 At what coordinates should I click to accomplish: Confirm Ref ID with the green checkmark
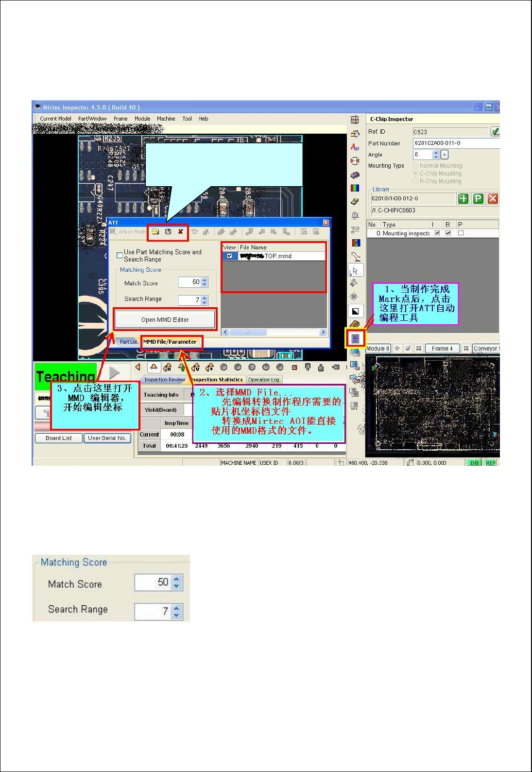tap(495, 132)
